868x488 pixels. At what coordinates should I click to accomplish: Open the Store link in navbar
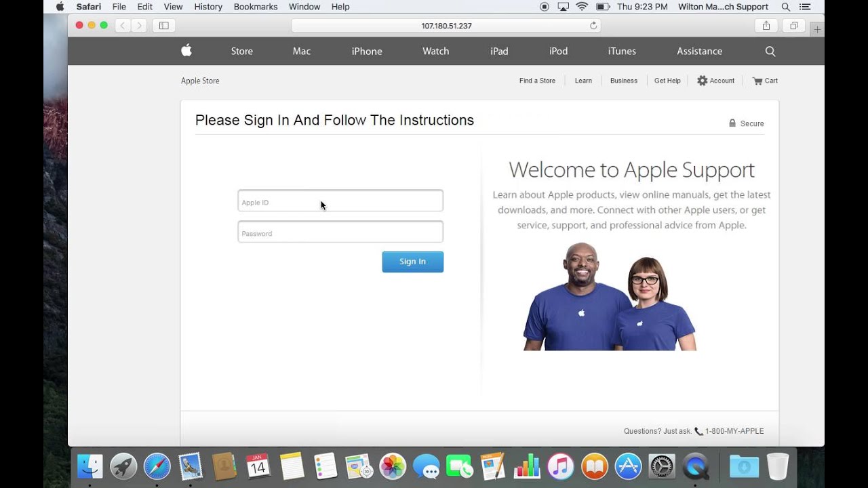click(241, 51)
